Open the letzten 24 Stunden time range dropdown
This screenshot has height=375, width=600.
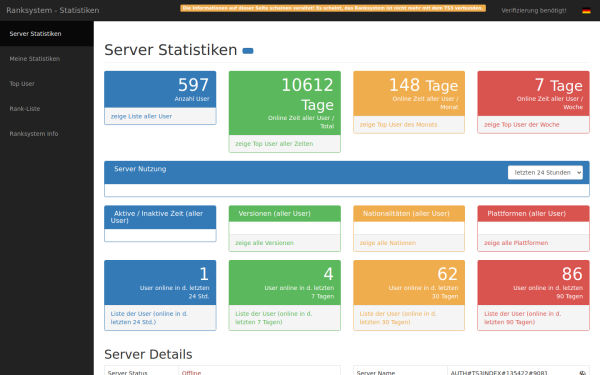(x=545, y=173)
